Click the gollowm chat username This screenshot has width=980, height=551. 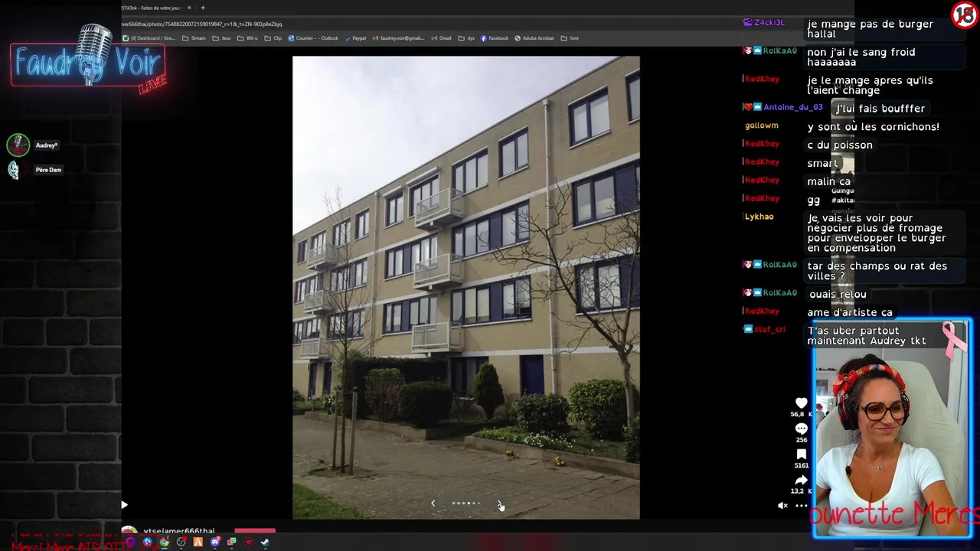coord(762,126)
